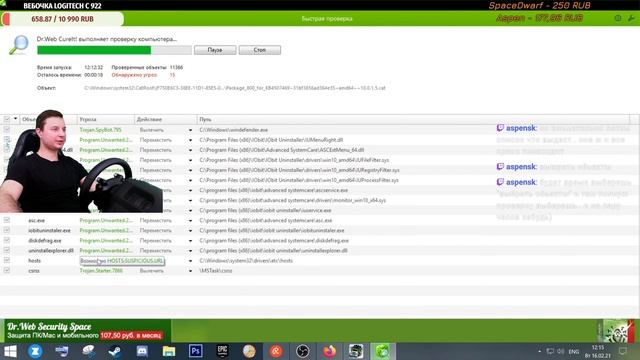
Task: Click the globe language icon in header
Action: click(x=618, y=18)
